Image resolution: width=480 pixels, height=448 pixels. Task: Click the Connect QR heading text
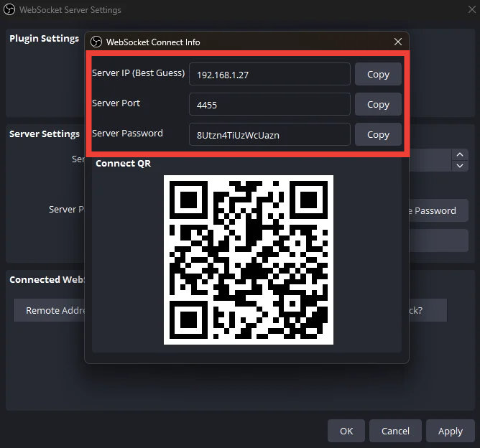124,163
